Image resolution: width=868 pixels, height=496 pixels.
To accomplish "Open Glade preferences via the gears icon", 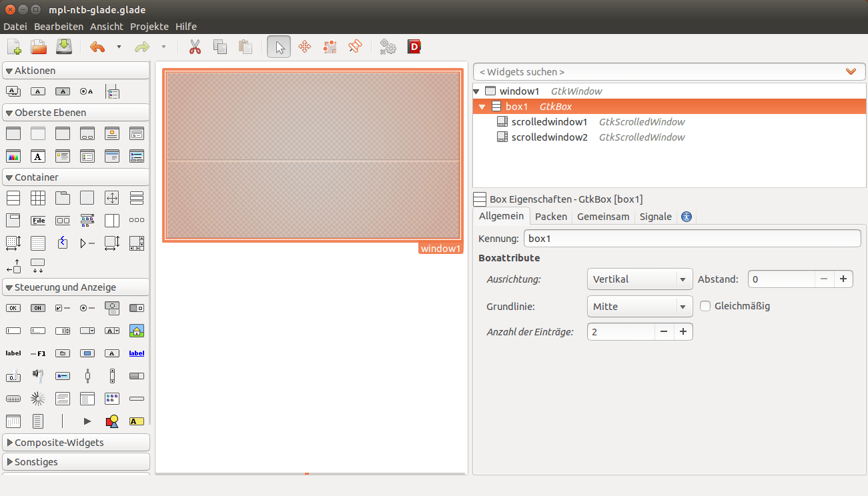I will [x=388, y=46].
